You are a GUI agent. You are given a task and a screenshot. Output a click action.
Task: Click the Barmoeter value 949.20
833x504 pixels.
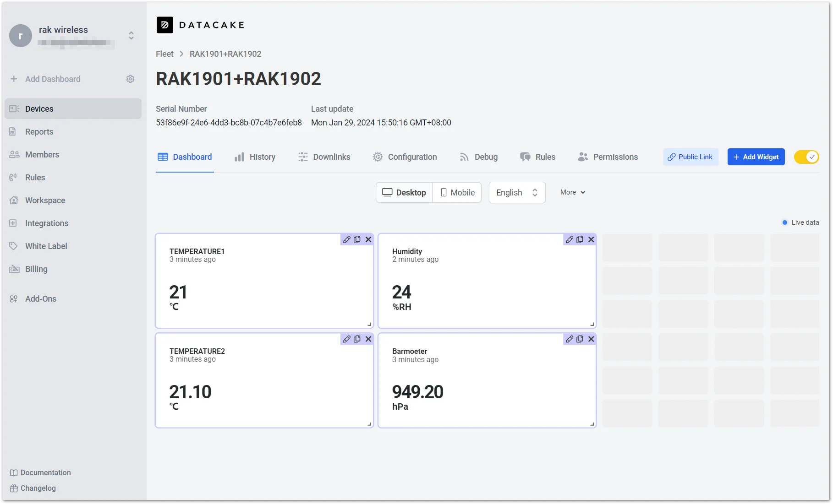[418, 392]
